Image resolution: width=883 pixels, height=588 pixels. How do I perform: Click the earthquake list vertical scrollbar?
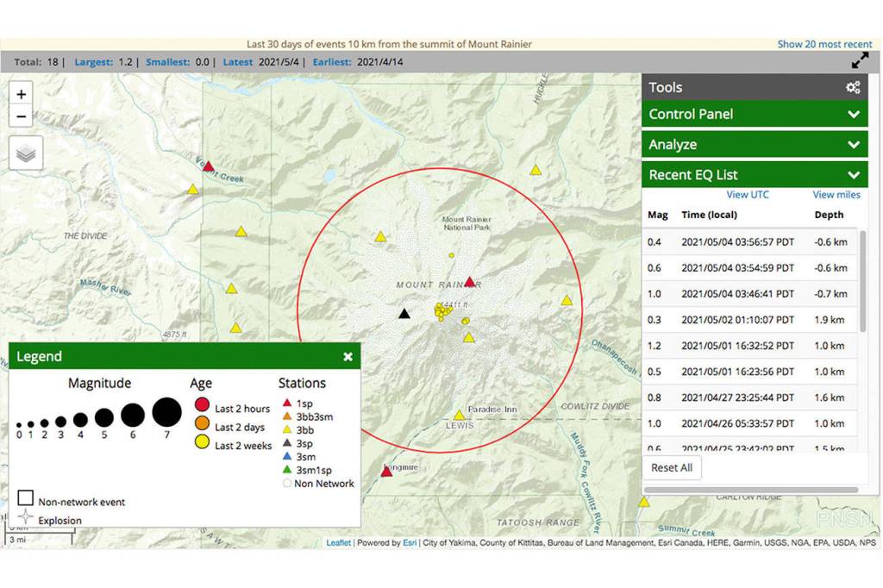(862, 282)
